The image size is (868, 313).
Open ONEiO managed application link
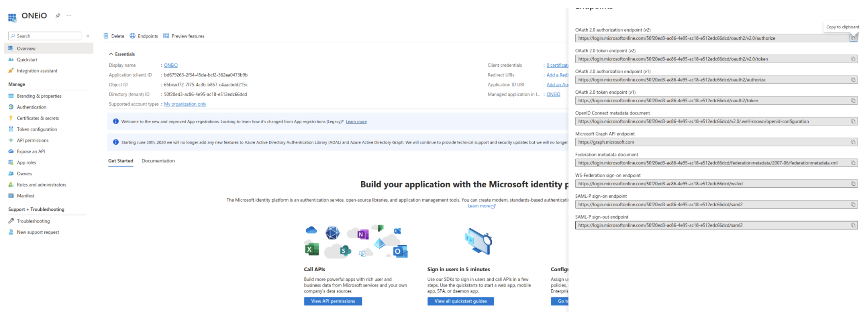point(553,95)
